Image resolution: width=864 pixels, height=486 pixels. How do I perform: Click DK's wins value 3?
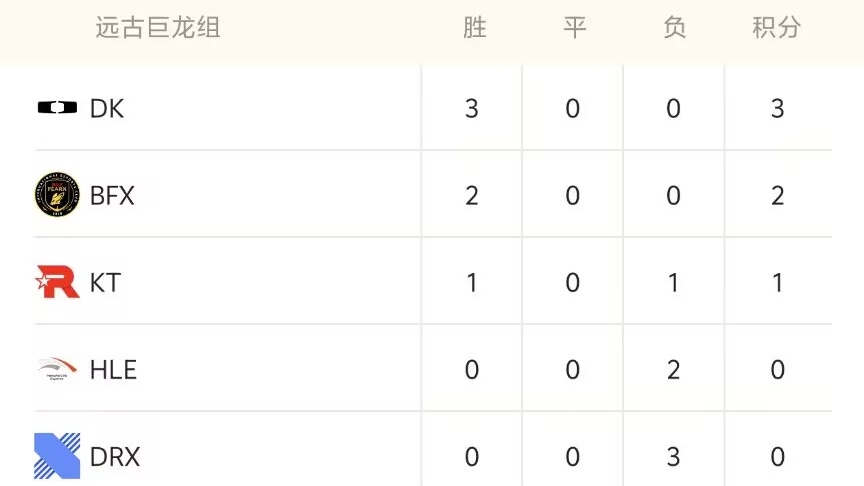click(x=472, y=108)
